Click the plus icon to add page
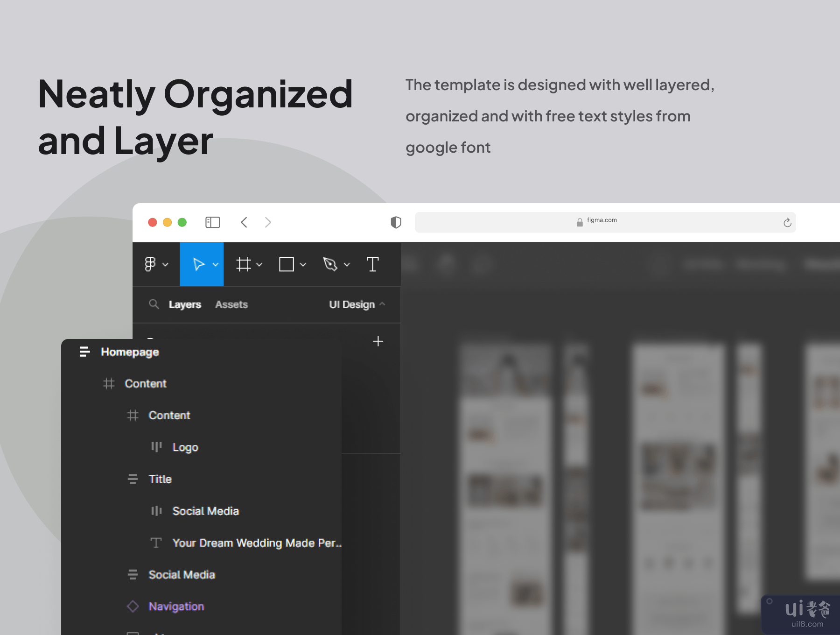Image resolution: width=840 pixels, height=635 pixels. (x=378, y=341)
